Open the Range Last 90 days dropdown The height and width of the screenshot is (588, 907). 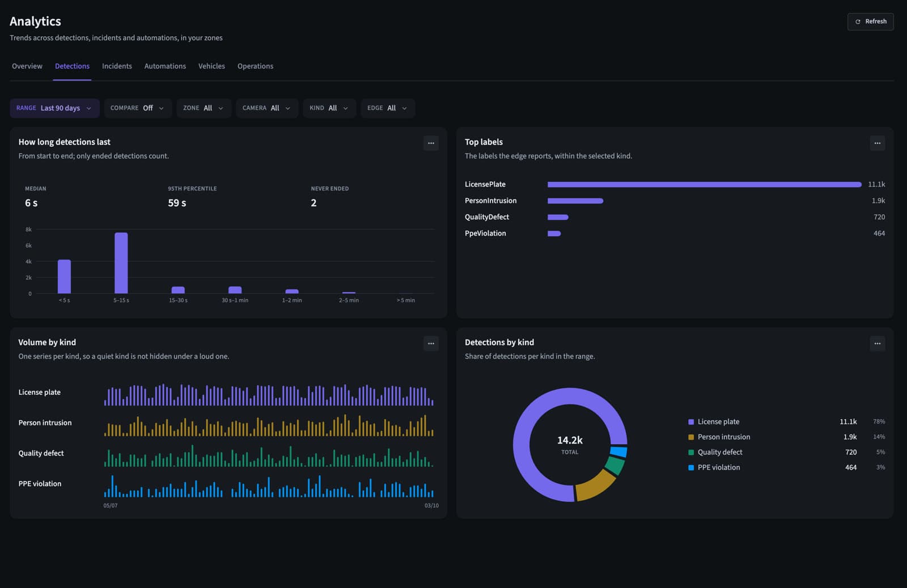(x=54, y=108)
